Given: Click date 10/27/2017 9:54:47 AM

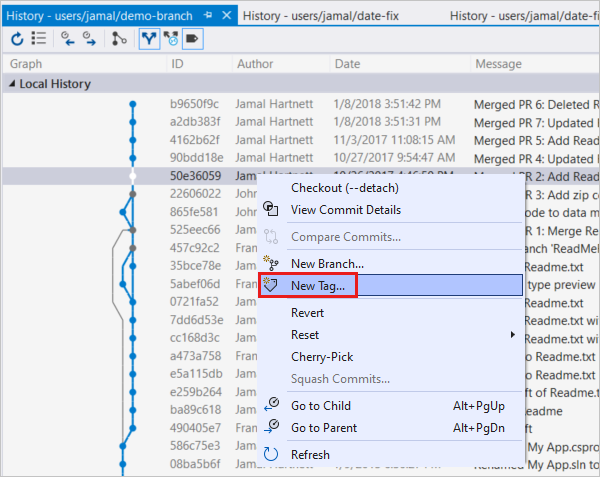Looking at the screenshot, I should point(394,158).
